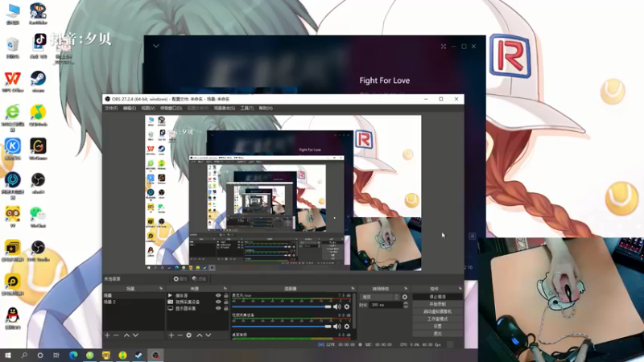This screenshot has height=362, width=644.
Task: Open the Windows Start menu
Action: coord(7,355)
